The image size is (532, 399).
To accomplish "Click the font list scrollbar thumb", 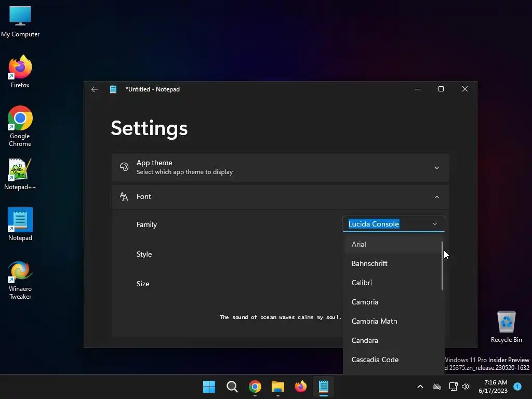I will point(442,265).
